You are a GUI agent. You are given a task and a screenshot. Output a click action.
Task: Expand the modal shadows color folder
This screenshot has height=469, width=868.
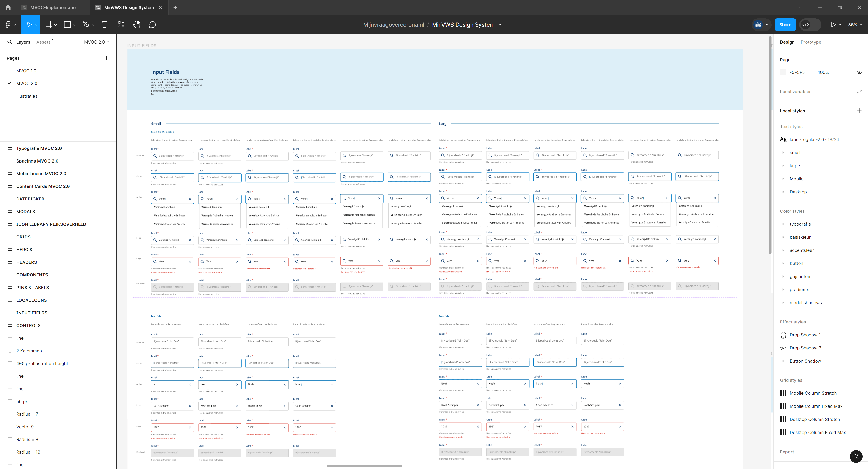pos(783,303)
